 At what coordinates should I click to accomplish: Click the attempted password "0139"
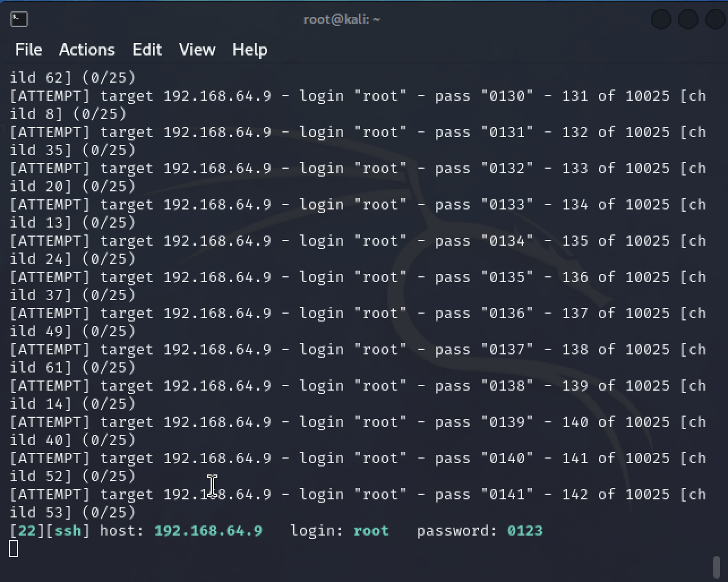coord(507,422)
